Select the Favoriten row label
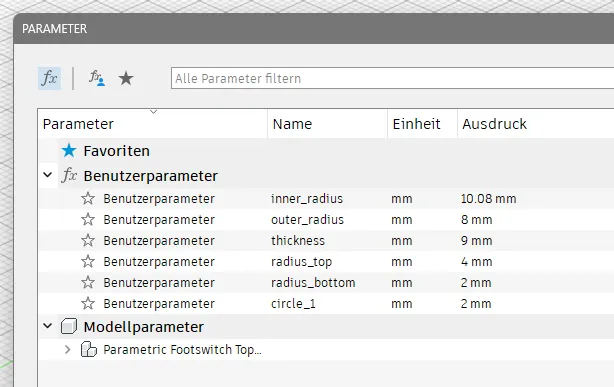This screenshot has height=387, width=614. [116, 151]
